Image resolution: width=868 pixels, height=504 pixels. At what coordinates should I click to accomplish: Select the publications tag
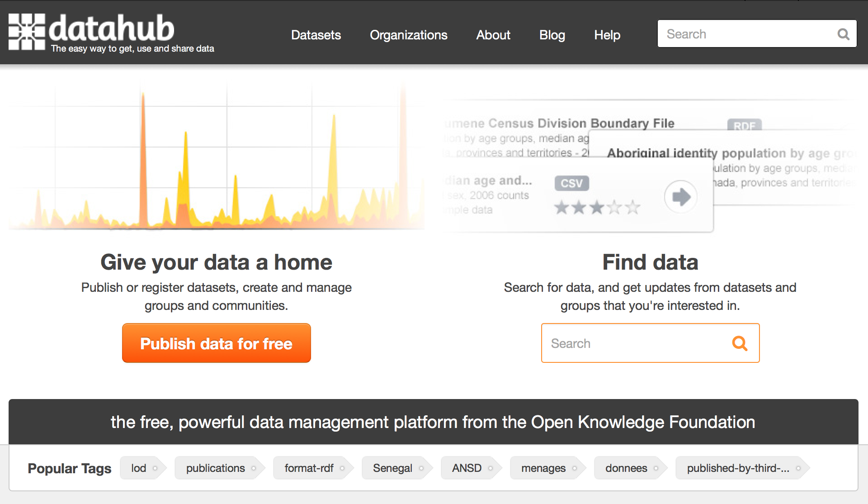pos(220,468)
